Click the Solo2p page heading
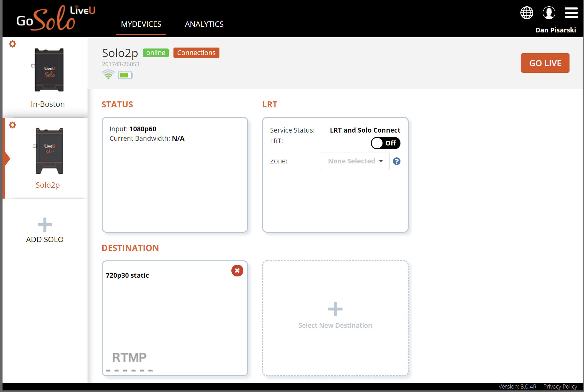 pyautogui.click(x=120, y=53)
